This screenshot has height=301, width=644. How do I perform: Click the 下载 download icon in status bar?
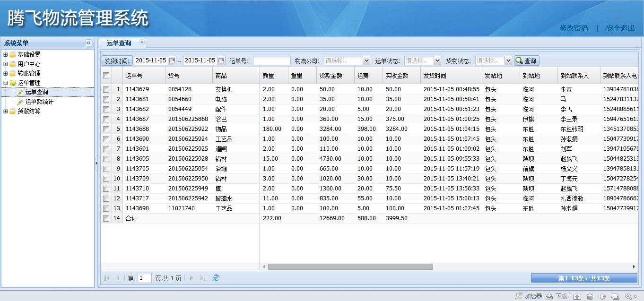pyautogui.click(x=549, y=296)
